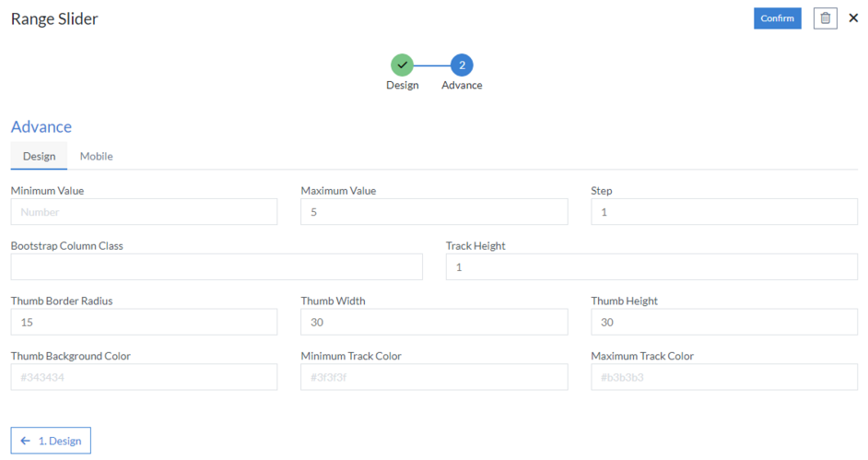Click the trash delete icon
868x460 pixels.
tap(825, 18)
